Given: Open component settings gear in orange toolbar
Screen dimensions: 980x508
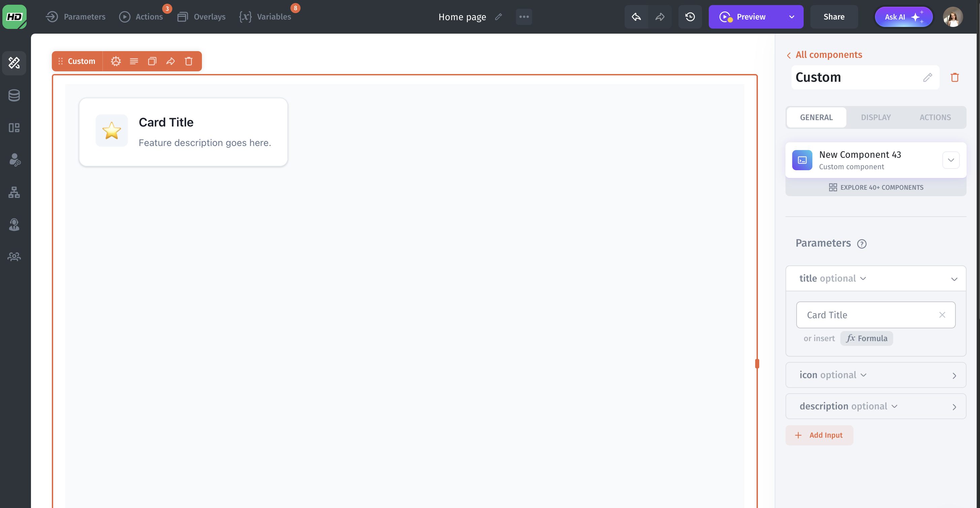Looking at the screenshot, I should pyautogui.click(x=116, y=61).
